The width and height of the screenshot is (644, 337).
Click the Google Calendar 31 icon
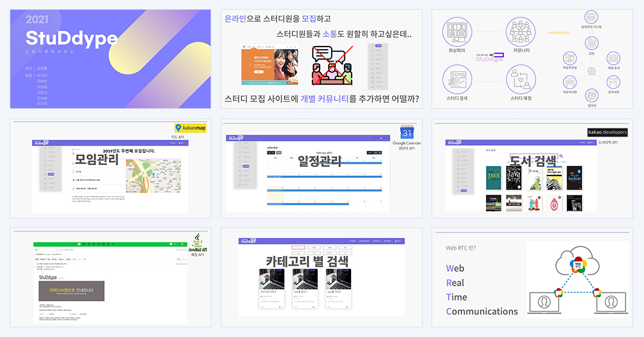pyautogui.click(x=407, y=133)
